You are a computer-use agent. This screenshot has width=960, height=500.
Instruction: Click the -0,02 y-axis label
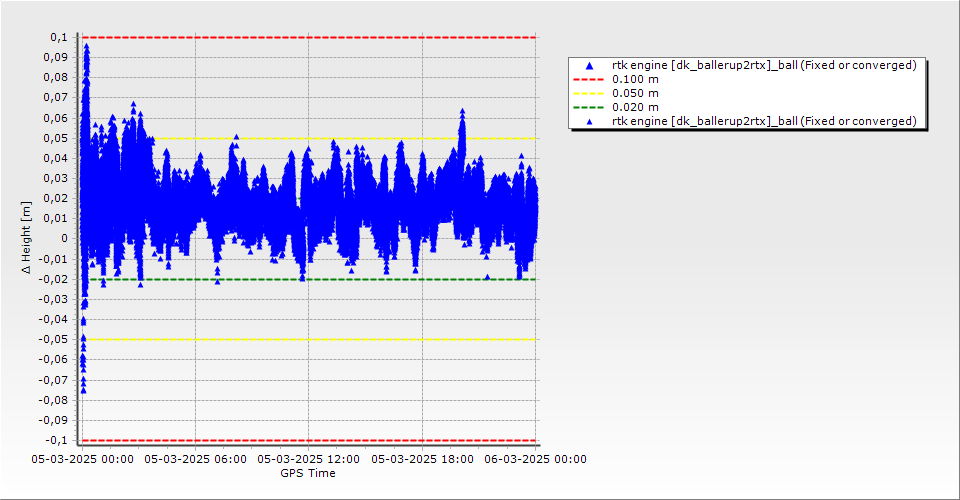click(53, 279)
